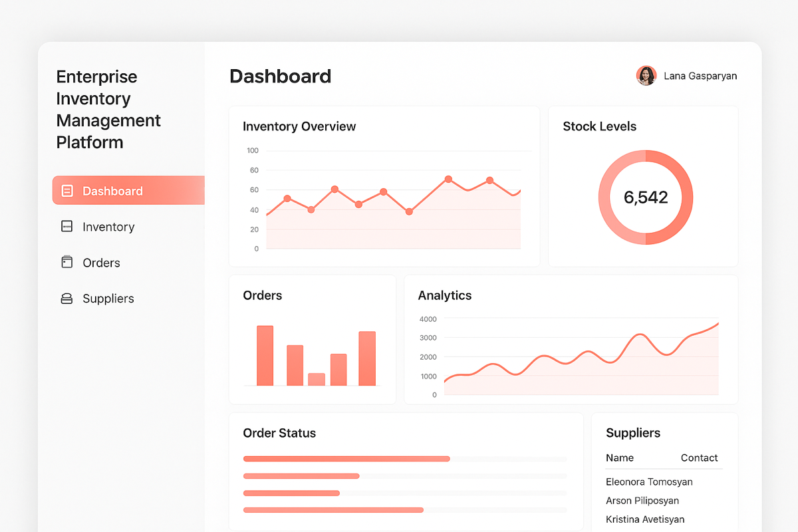Viewport: 798px width, 532px height.
Task: Open Lana Gasparyan's profile avatar
Action: pyautogui.click(x=646, y=76)
